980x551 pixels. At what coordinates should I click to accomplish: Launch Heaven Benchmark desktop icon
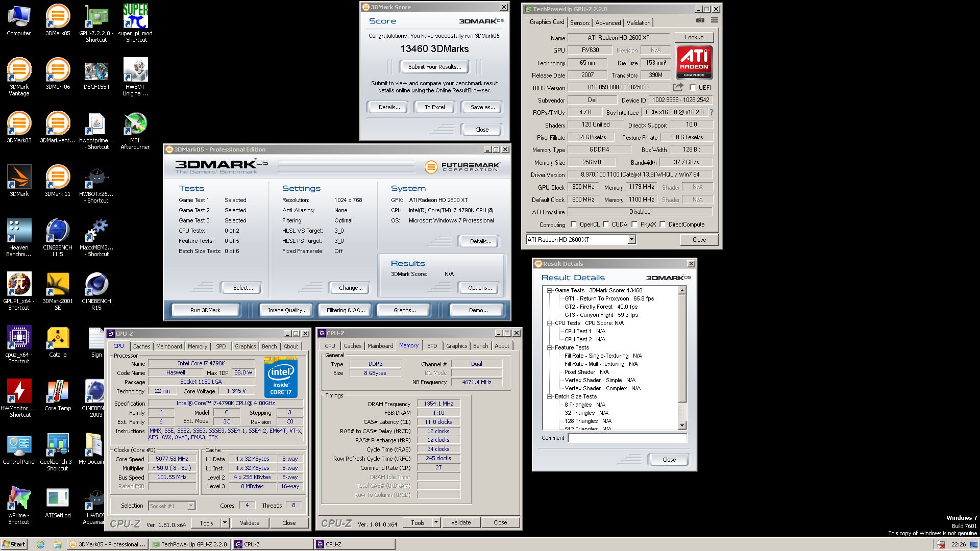click(19, 238)
